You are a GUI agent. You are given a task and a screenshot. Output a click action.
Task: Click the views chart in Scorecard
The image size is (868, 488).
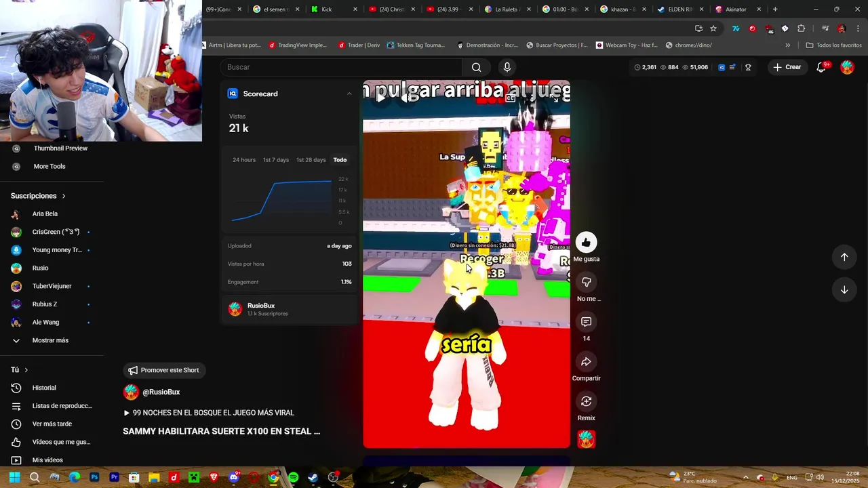point(290,201)
